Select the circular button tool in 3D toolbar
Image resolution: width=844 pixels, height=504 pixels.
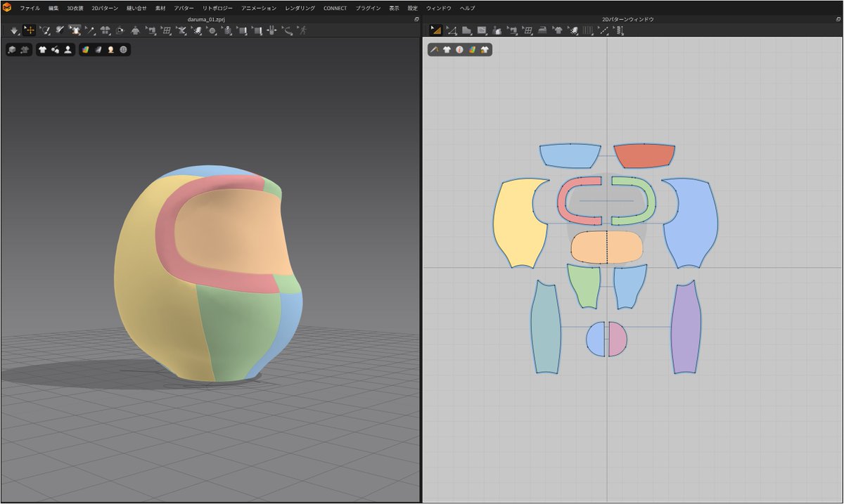point(212,30)
